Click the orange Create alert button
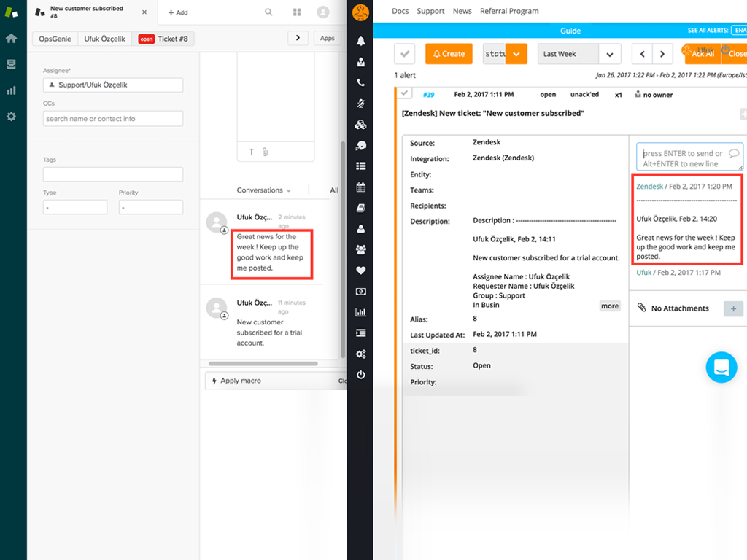 coord(449,54)
